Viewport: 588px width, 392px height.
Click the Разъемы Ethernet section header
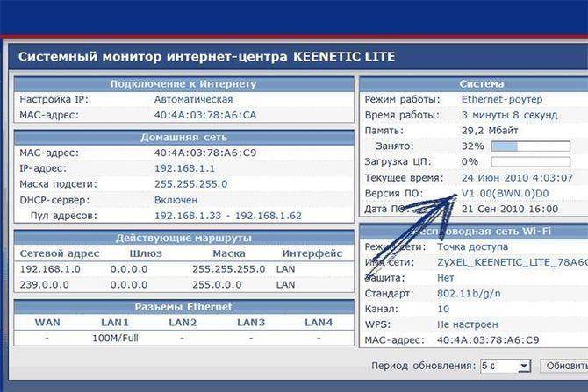coord(183,307)
